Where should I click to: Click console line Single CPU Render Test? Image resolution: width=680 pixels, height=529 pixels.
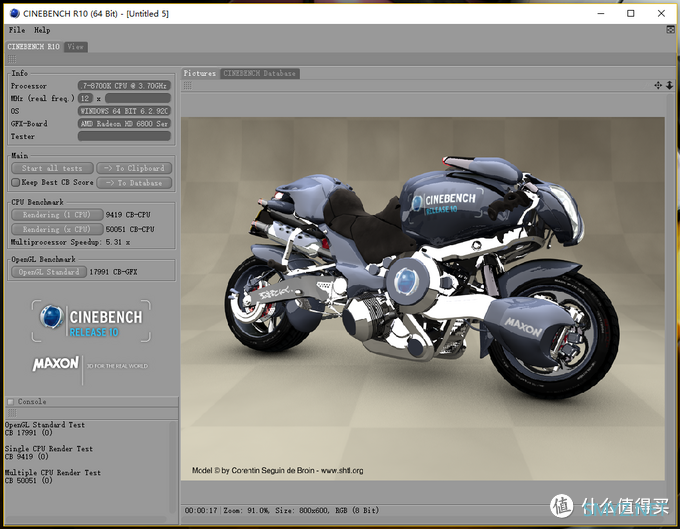click(49, 449)
